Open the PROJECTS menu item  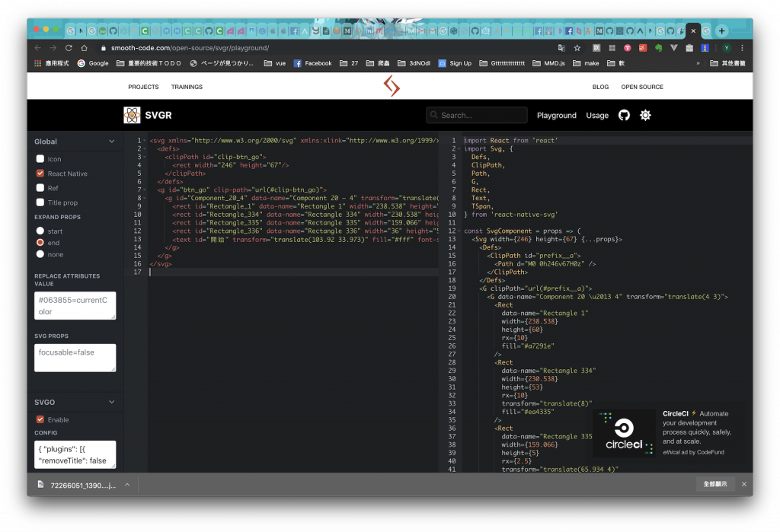pos(143,87)
